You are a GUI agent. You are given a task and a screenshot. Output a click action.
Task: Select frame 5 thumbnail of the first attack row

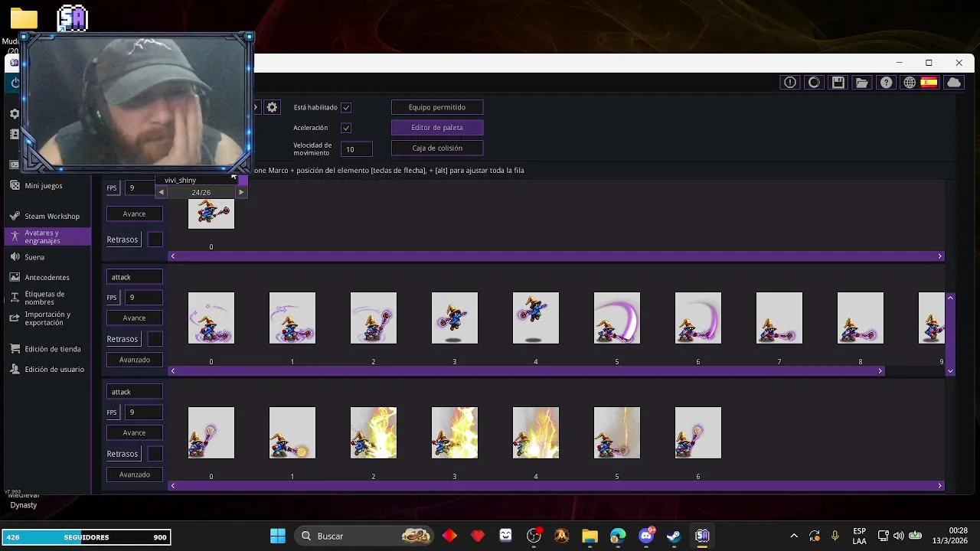[617, 318]
